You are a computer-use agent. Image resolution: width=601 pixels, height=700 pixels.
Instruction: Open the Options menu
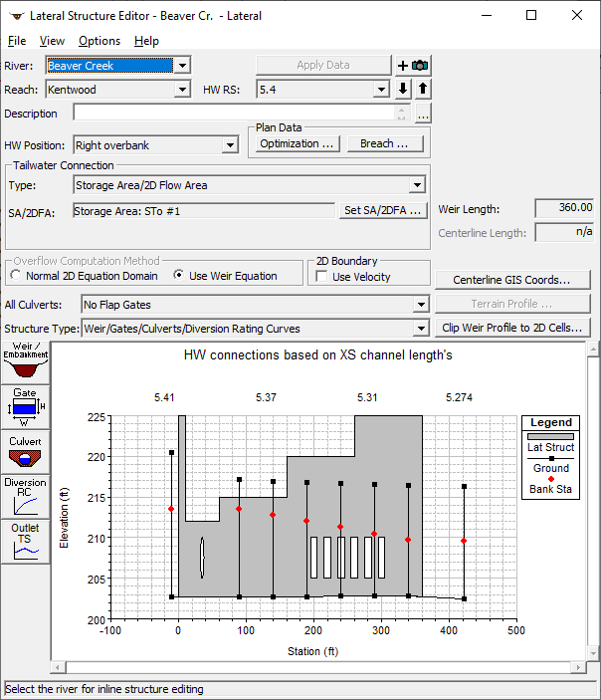pyautogui.click(x=100, y=41)
